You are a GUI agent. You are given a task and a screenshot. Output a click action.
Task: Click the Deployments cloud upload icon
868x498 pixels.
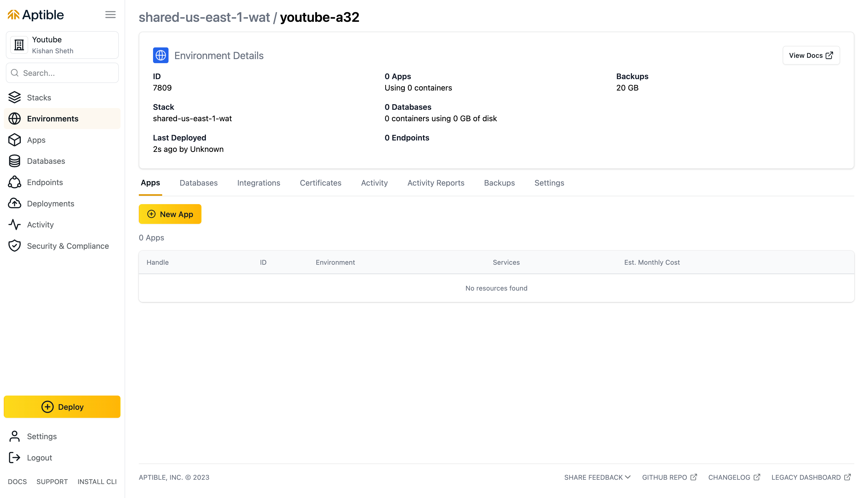[x=14, y=204]
